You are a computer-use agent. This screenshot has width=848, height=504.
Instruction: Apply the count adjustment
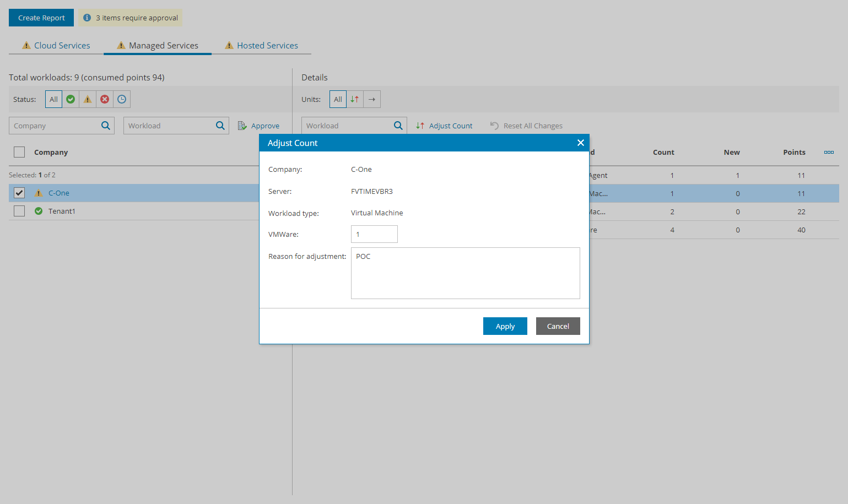505,326
